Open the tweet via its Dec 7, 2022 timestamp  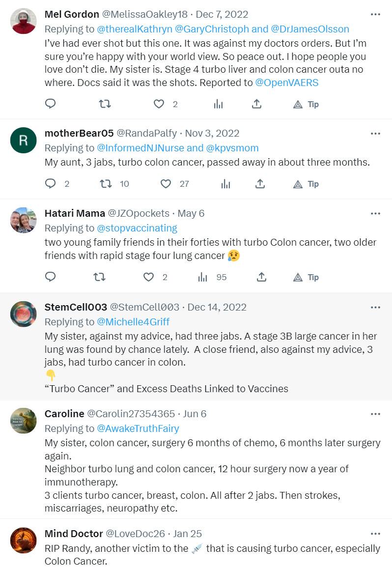222,14
